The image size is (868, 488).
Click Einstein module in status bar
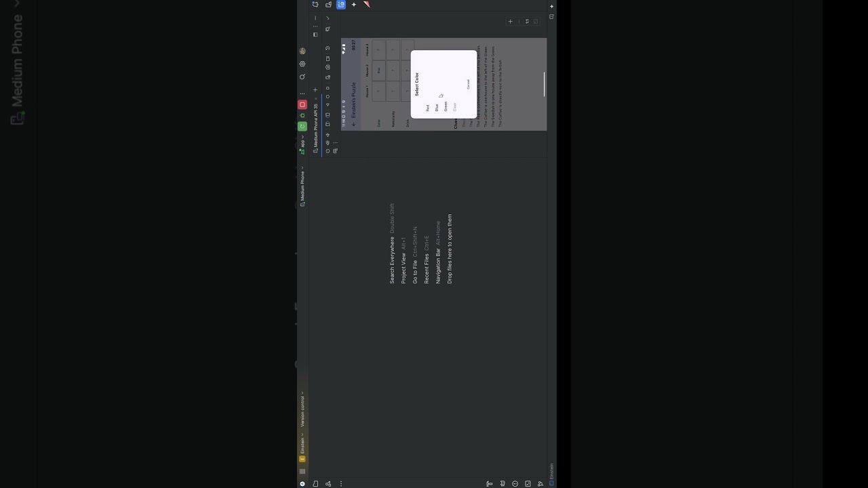point(551,474)
